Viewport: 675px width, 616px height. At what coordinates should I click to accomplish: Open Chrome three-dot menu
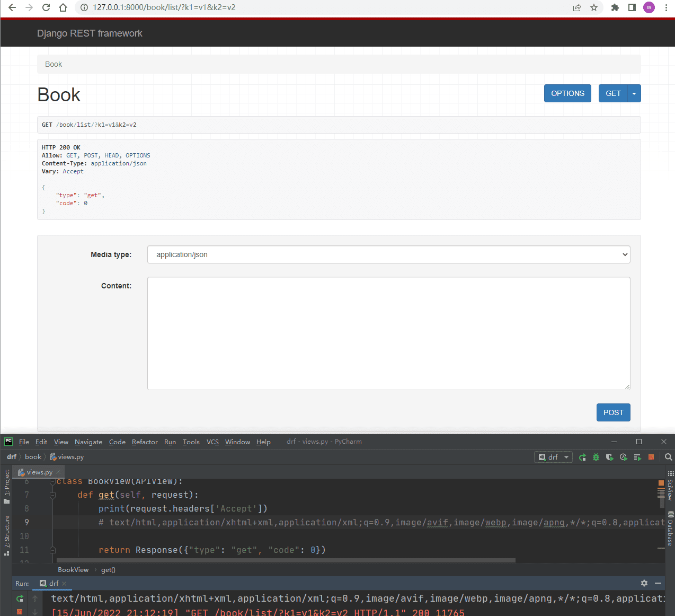666,7
